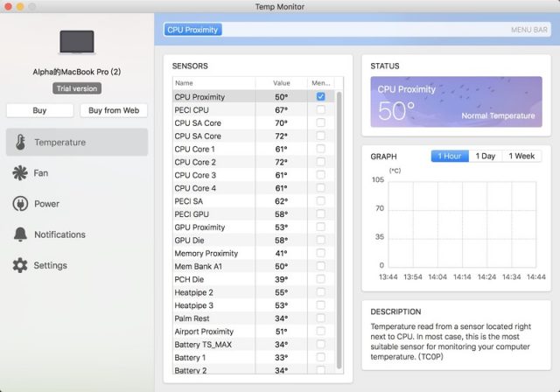Tick the CPU Core 1 checkbox

click(321, 149)
